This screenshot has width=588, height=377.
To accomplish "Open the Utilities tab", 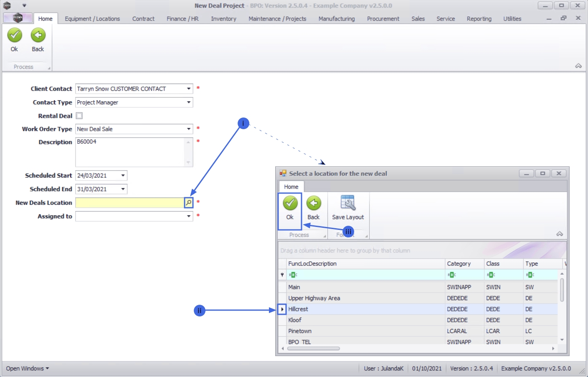I will point(512,19).
